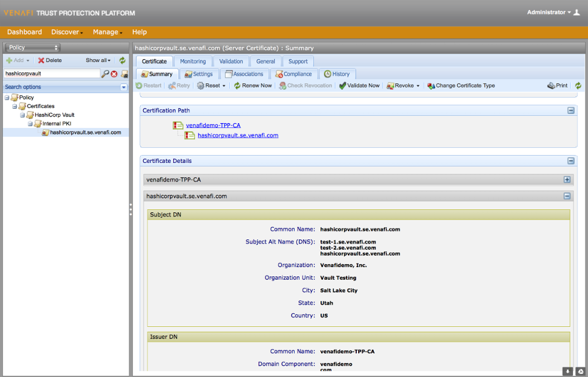Collapse the Certification Path section
588x377 pixels.
(570, 110)
